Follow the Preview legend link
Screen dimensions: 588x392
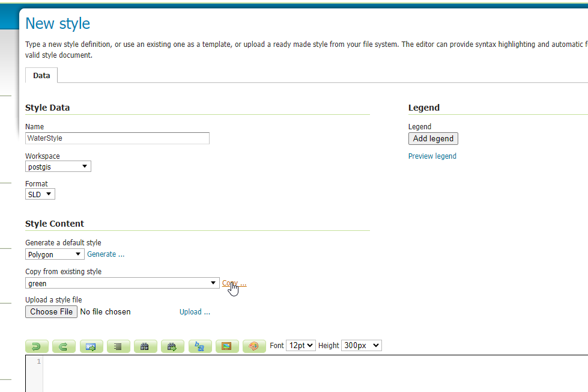click(x=432, y=156)
